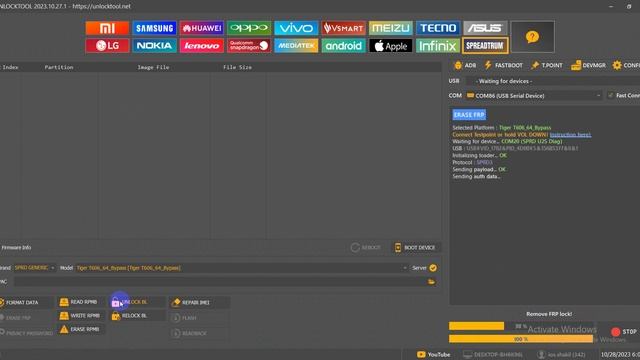Browse PAC file with folder icon
The height and width of the screenshot is (360, 640).
click(431, 282)
